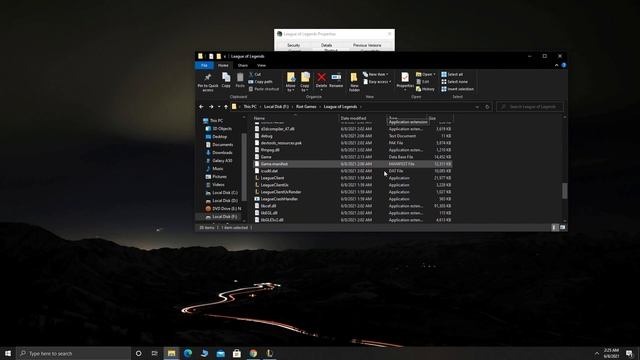Expand the Easy access dropdown

tap(377, 82)
